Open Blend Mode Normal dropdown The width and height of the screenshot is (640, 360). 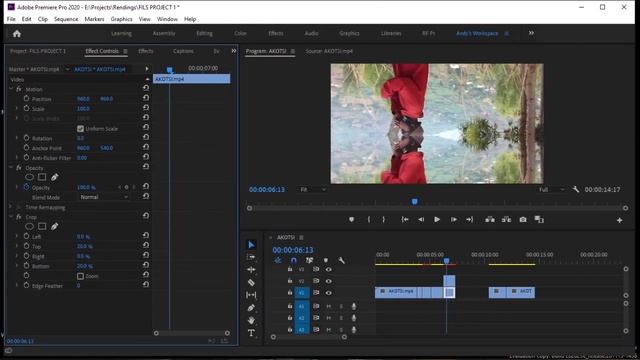point(104,197)
